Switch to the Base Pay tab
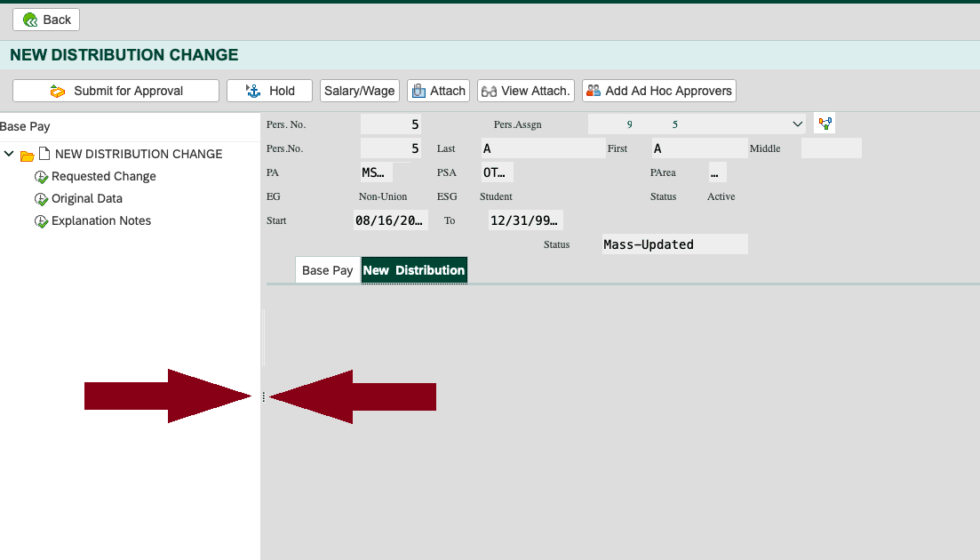Image resolution: width=980 pixels, height=560 pixels. point(327,270)
